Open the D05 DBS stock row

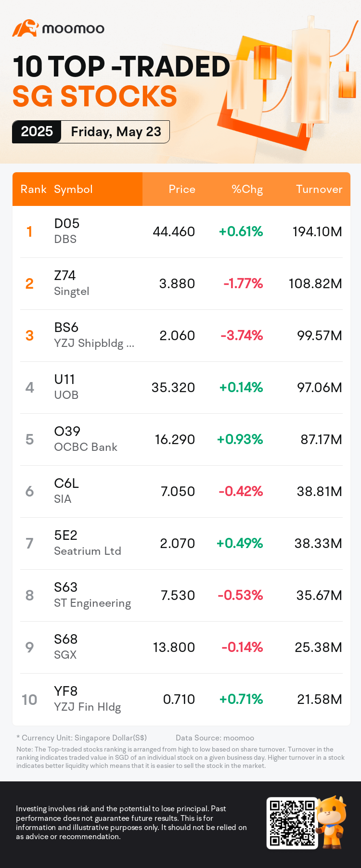(x=181, y=232)
